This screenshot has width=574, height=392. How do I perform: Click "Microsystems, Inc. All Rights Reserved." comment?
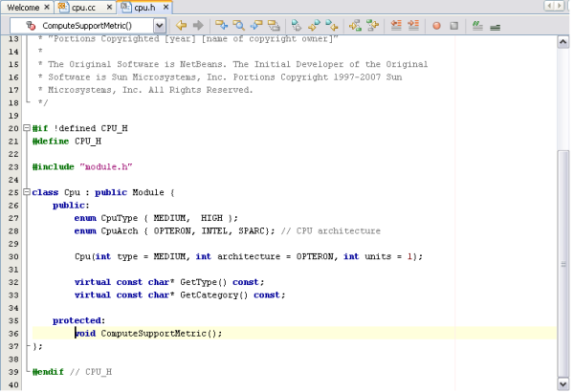[x=150, y=90]
